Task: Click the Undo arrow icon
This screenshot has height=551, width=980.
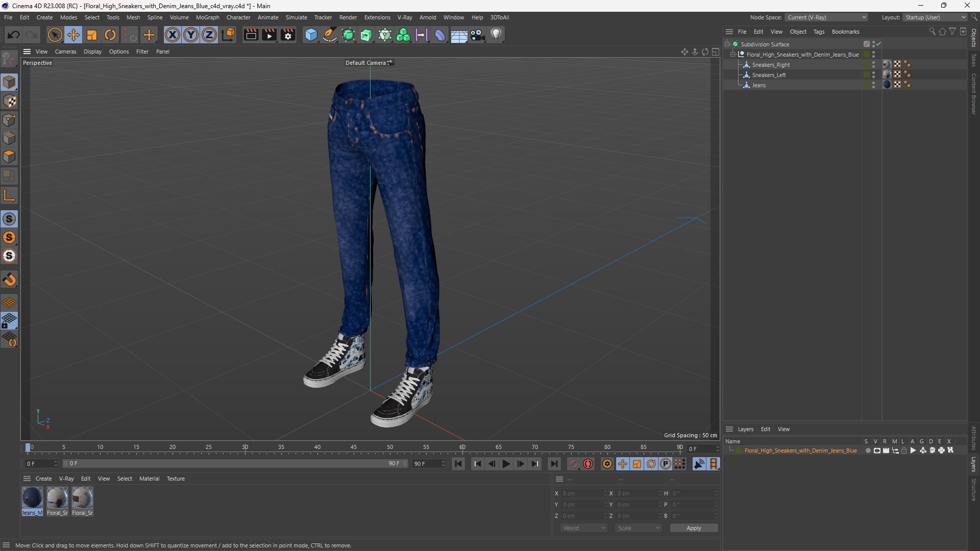Action: (x=14, y=35)
